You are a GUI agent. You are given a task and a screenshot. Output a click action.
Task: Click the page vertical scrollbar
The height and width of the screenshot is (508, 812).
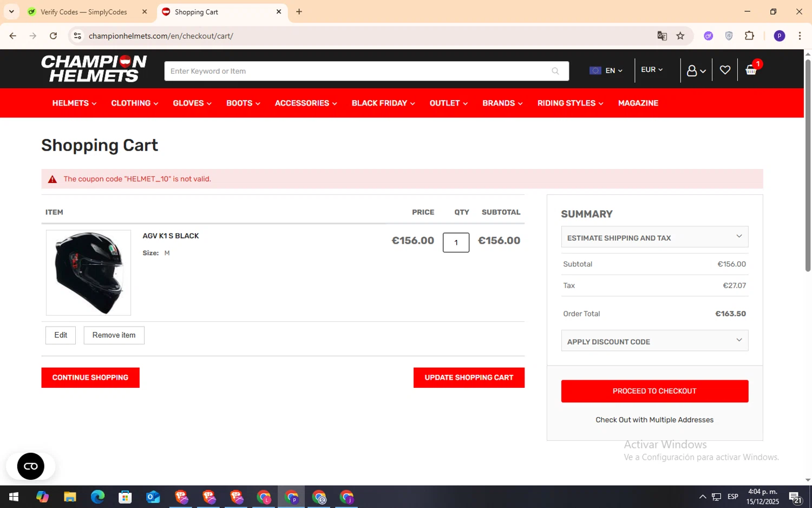click(808, 166)
